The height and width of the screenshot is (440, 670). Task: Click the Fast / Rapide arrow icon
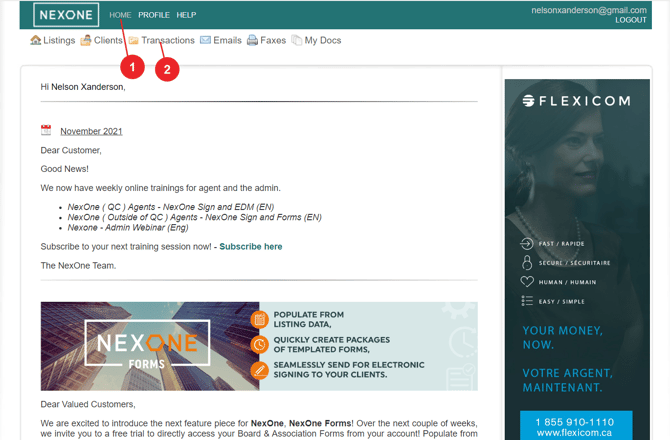(527, 243)
